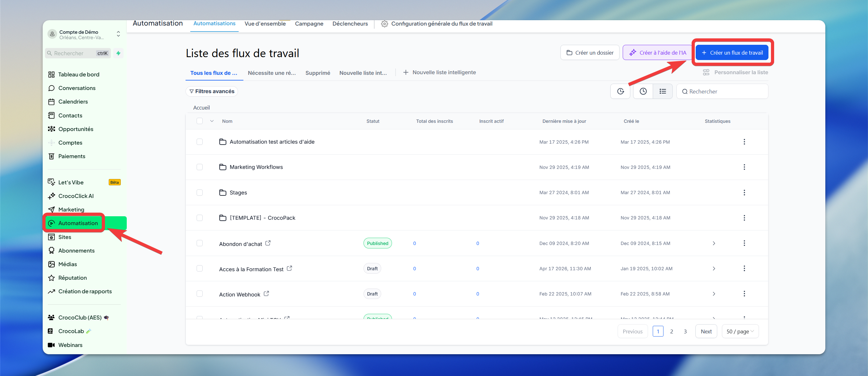The image size is (868, 376).
Task: Switch to the Automatisations tab
Action: pyautogui.click(x=214, y=24)
